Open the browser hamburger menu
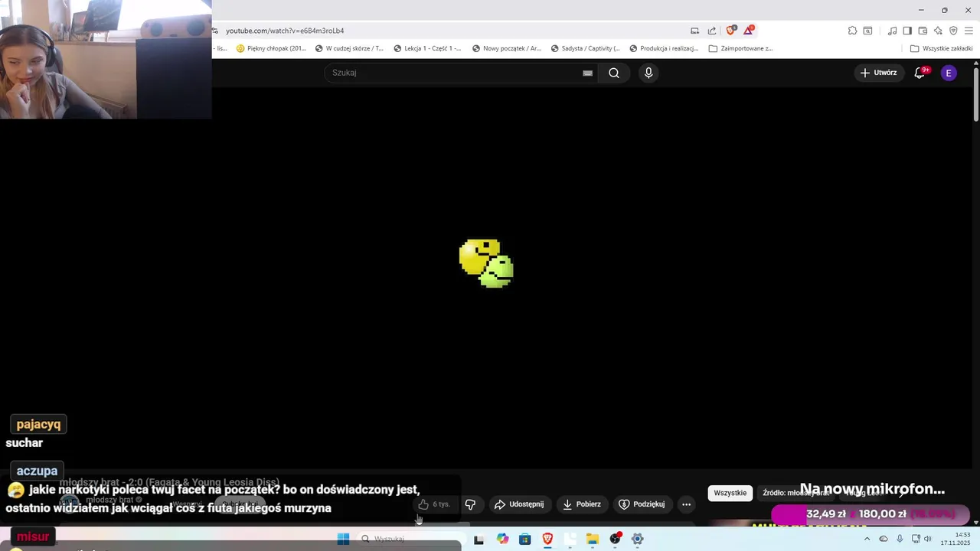Viewport: 980px width, 551px height. coord(969,31)
